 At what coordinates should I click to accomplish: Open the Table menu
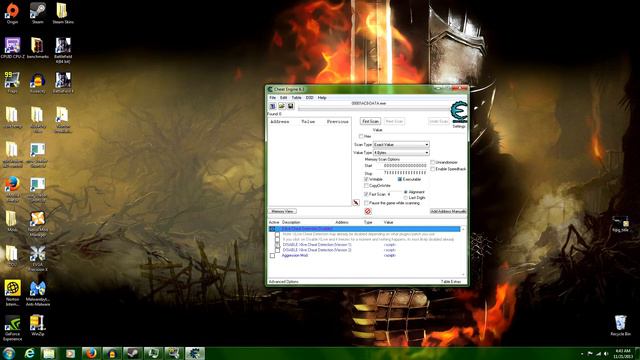(296, 98)
